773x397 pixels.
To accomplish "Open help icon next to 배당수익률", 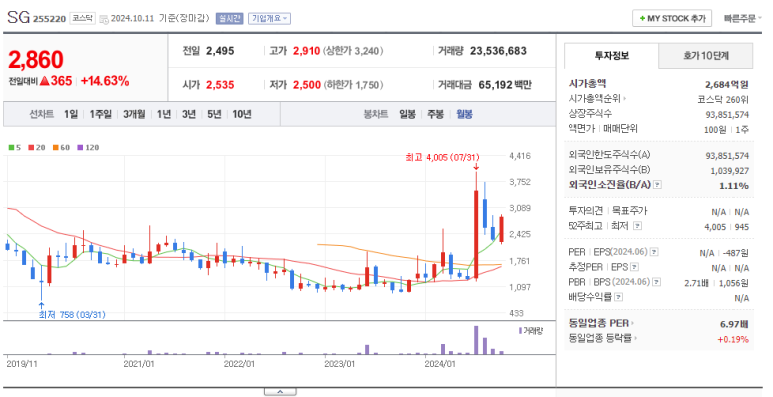I will pyautogui.click(x=619, y=297).
